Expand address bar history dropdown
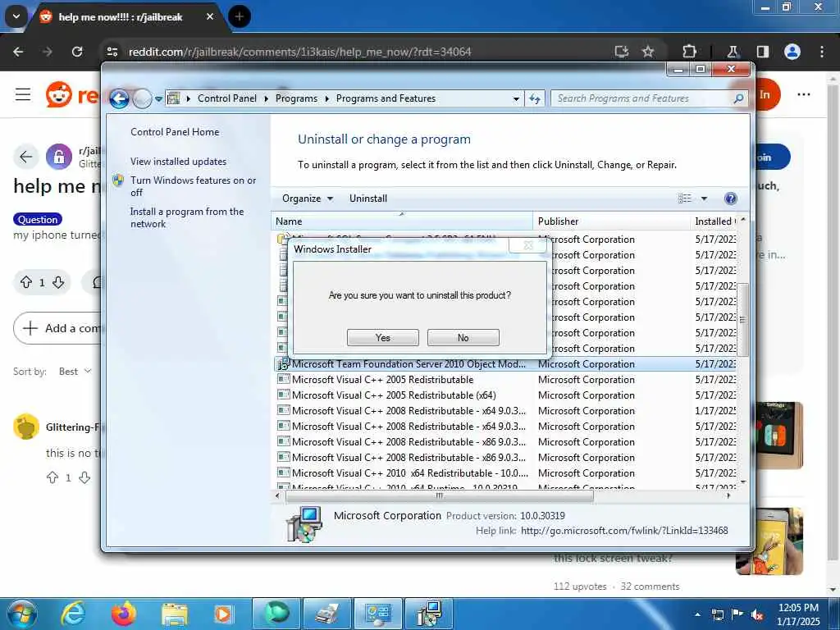The width and height of the screenshot is (840, 630). pos(516,99)
